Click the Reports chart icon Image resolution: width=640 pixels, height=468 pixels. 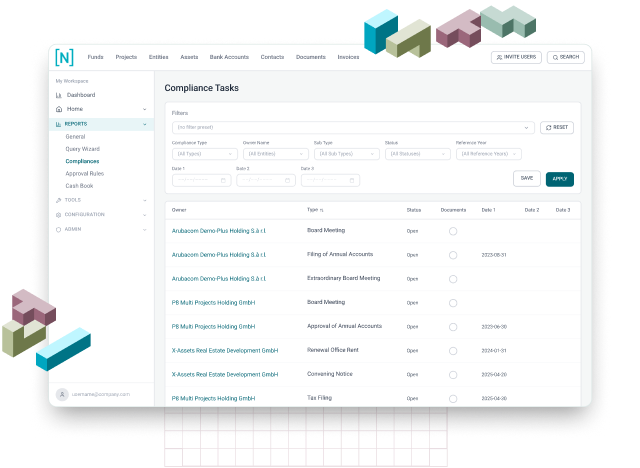pyautogui.click(x=58, y=124)
